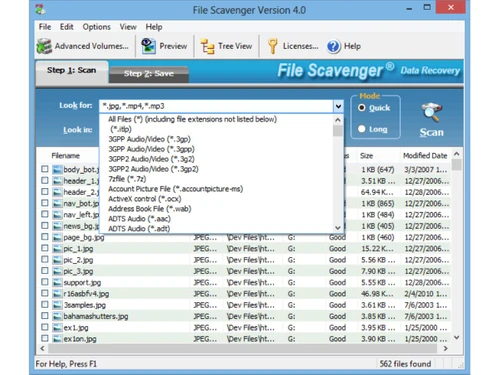Select the 3samples.jpg filename
The height and width of the screenshot is (375, 500).
click(85, 305)
